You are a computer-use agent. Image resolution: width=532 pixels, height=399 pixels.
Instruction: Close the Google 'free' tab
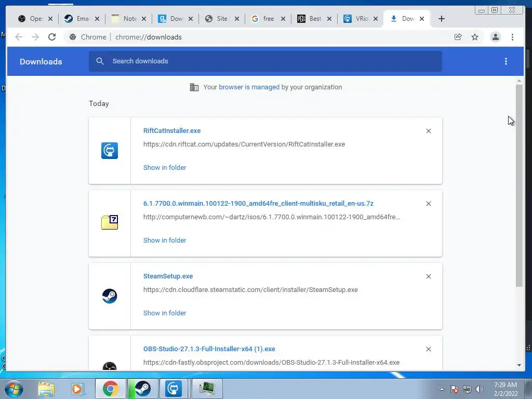(x=283, y=19)
